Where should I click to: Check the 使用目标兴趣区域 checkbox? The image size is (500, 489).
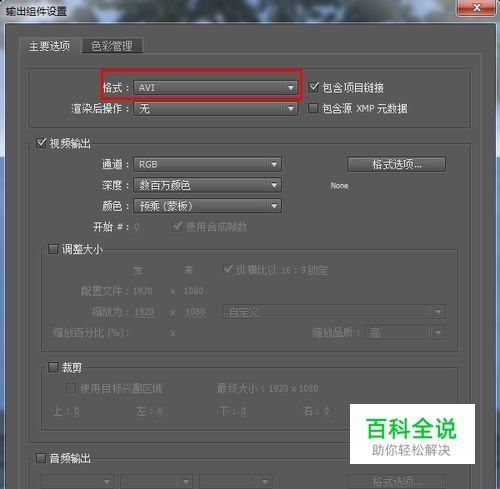pyautogui.click(x=71, y=388)
